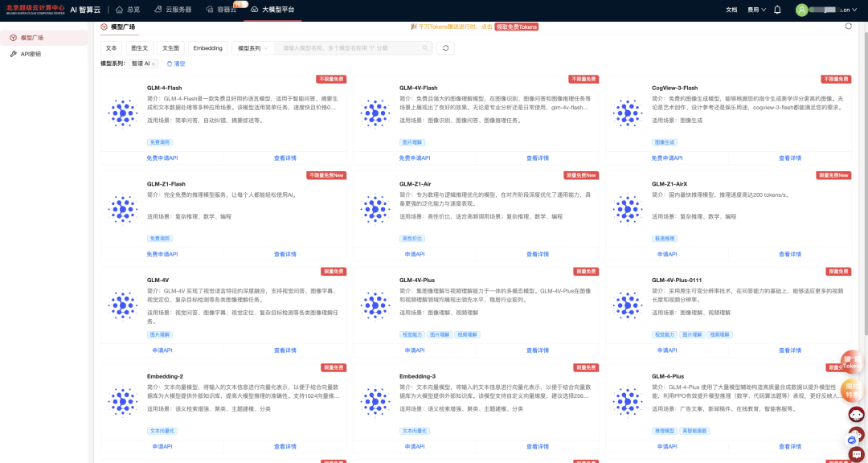The height and width of the screenshot is (463, 868).
Task: Click the Embedding-3 model logo
Action: (375, 403)
